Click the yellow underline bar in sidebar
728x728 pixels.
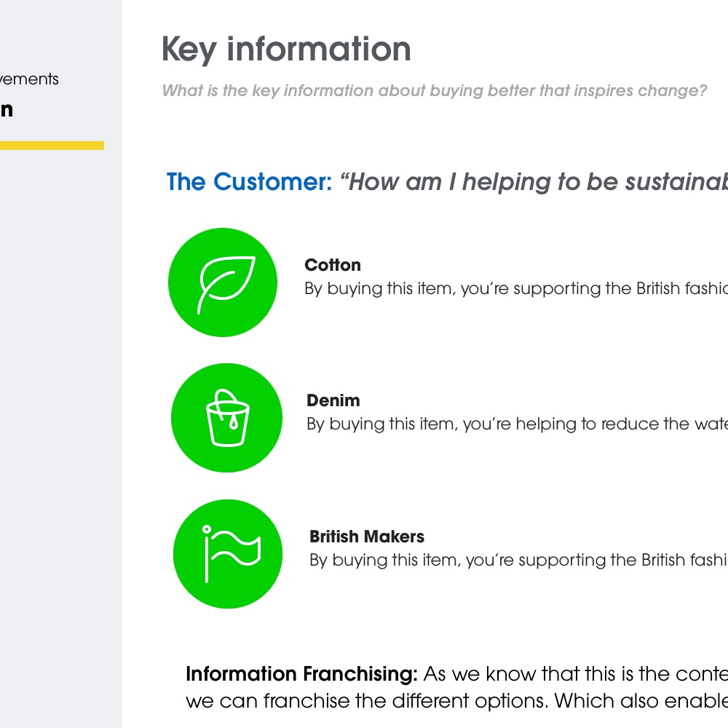(52, 146)
